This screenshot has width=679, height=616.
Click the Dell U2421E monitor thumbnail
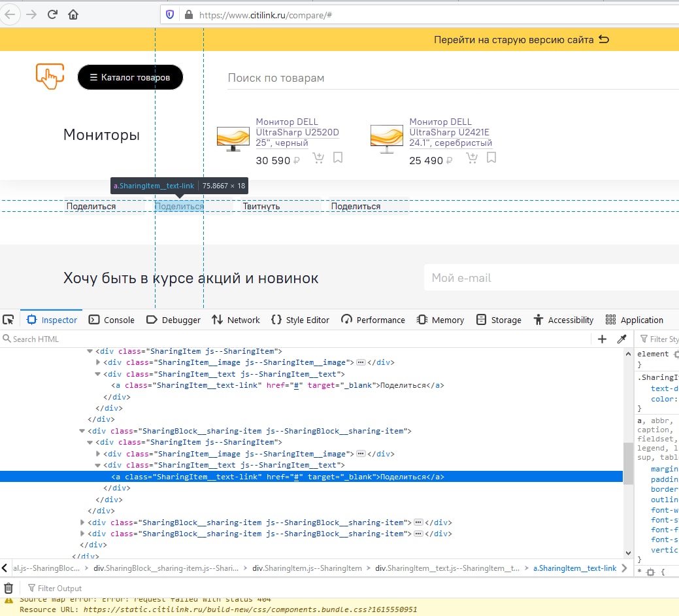click(x=387, y=138)
